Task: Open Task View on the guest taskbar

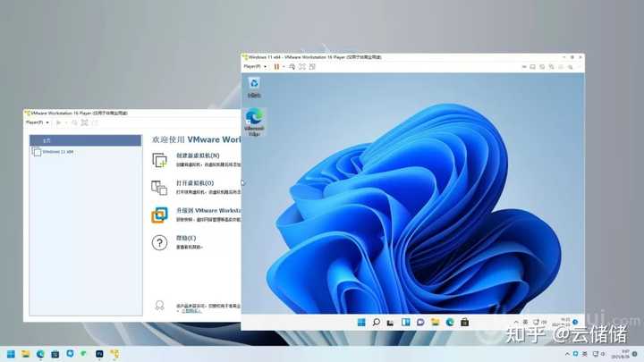Action: [x=391, y=322]
